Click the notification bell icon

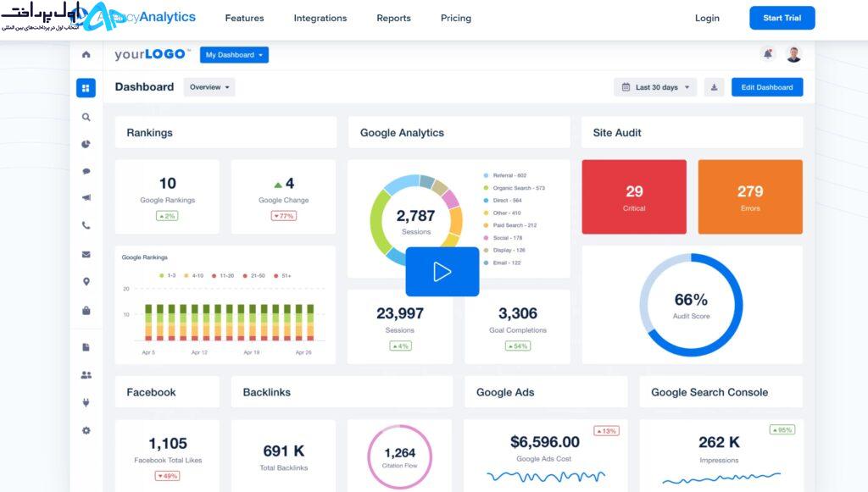(768, 54)
